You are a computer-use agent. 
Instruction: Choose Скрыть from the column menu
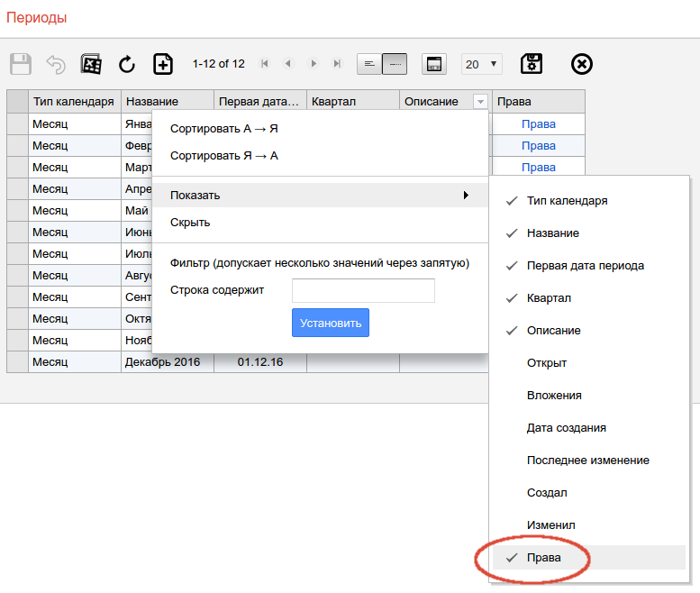pyautogui.click(x=190, y=223)
